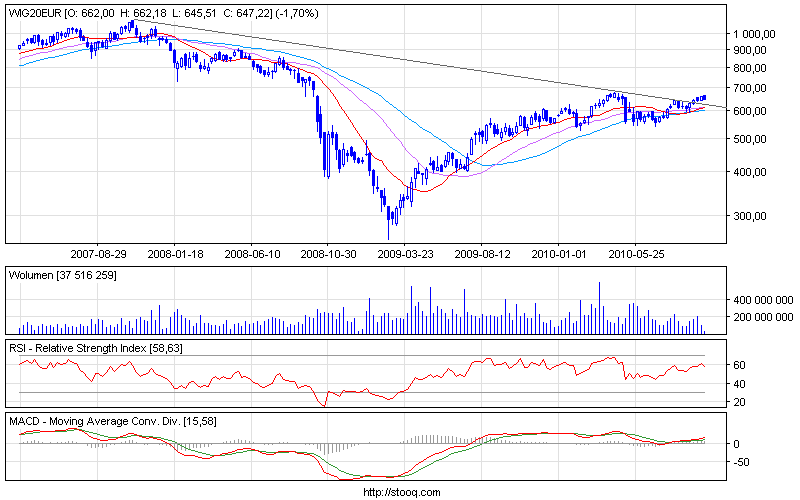Select the 2009-08-12 date label
This screenshot has height=500, width=800.
(482, 254)
